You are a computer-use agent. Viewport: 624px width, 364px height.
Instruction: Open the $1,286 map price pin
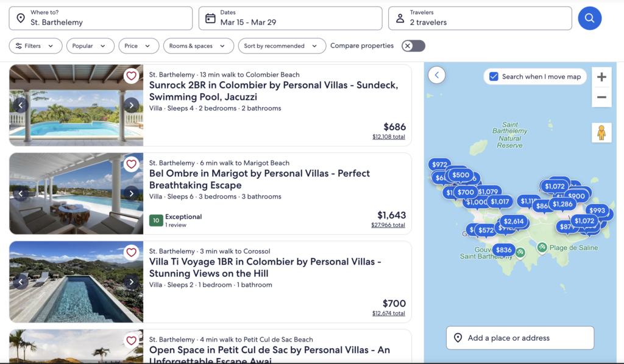pyautogui.click(x=562, y=205)
